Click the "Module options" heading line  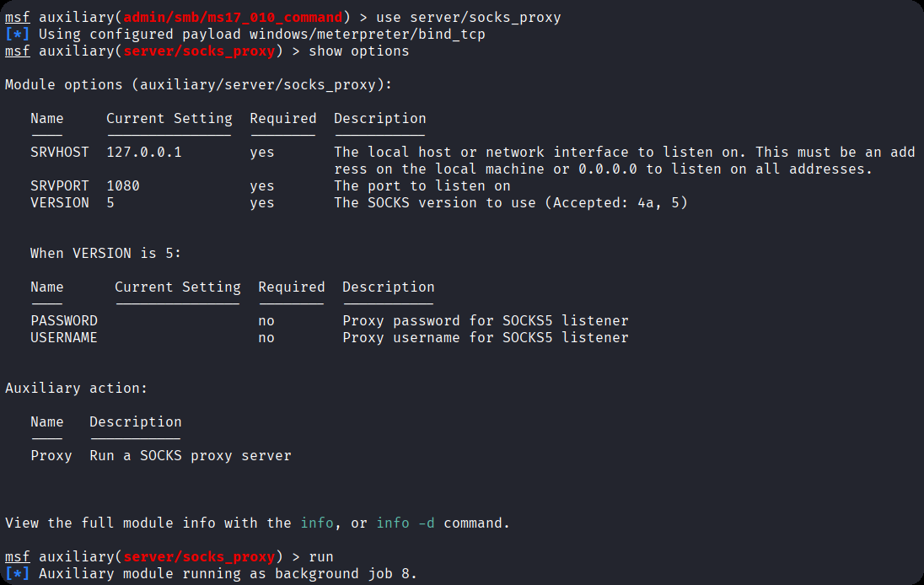click(x=199, y=85)
